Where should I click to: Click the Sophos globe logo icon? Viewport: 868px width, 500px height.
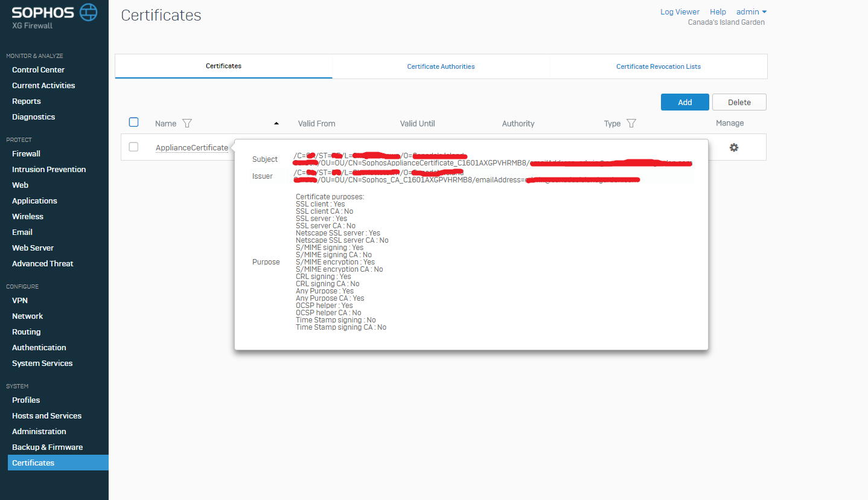click(88, 12)
